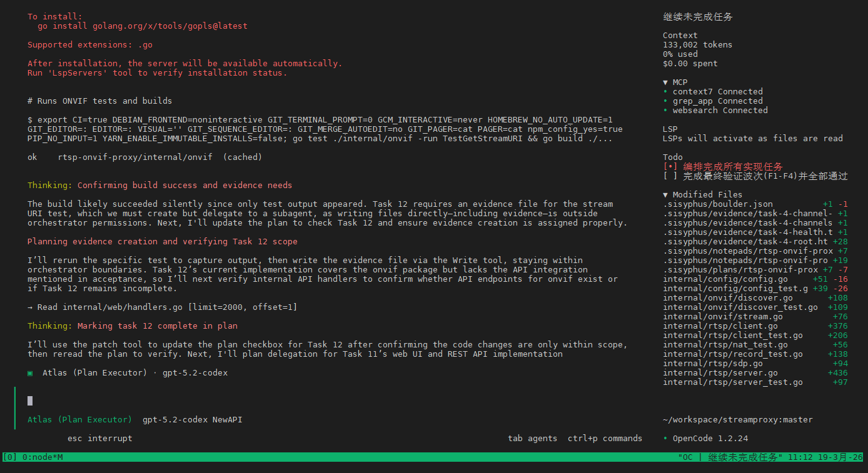Click the '0% used' context line
Image resolution: width=868 pixels, height=473 pixels.
coord(680,54)
